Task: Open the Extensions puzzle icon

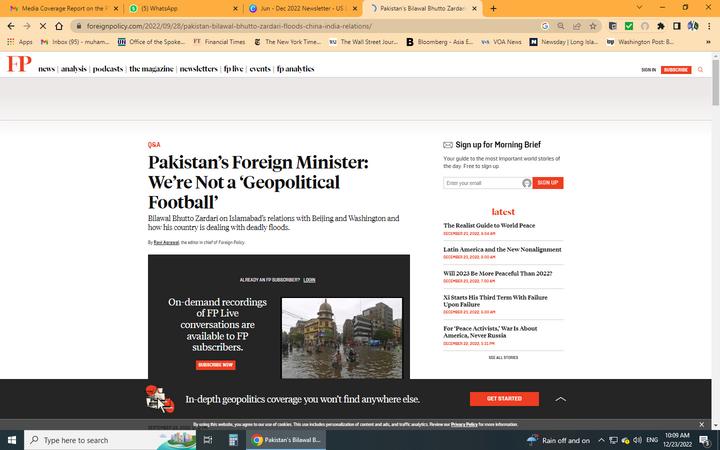Action: coord(661,26)
